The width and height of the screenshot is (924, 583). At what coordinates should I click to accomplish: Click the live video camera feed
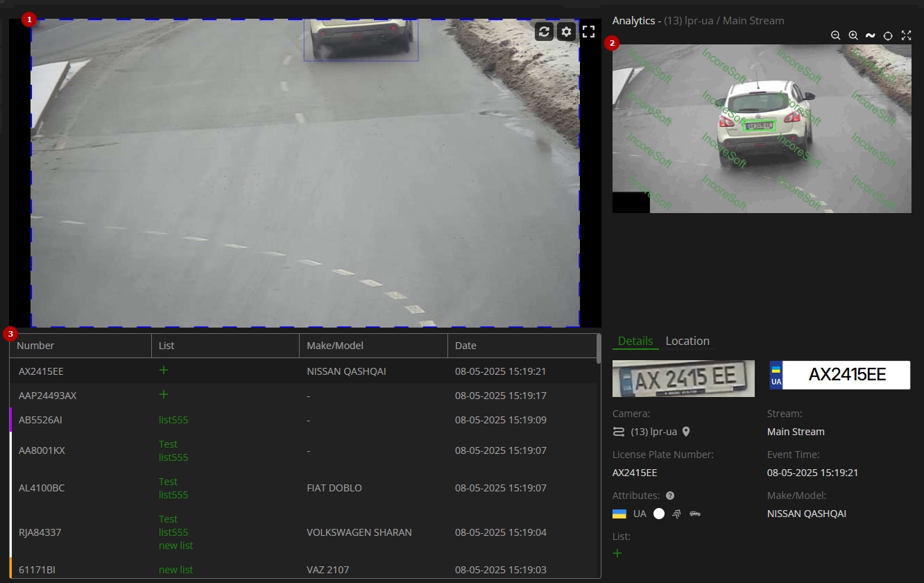305,173
